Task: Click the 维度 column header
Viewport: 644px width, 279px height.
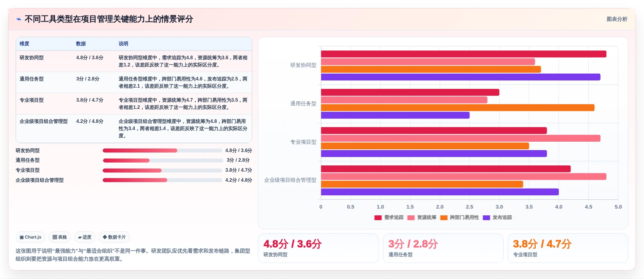Action: click(24, 44)
